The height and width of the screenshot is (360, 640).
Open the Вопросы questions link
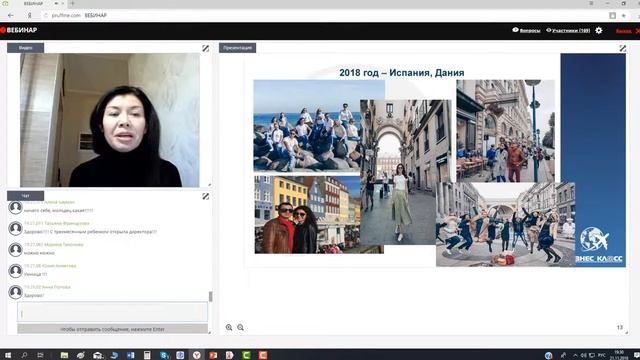527,30
